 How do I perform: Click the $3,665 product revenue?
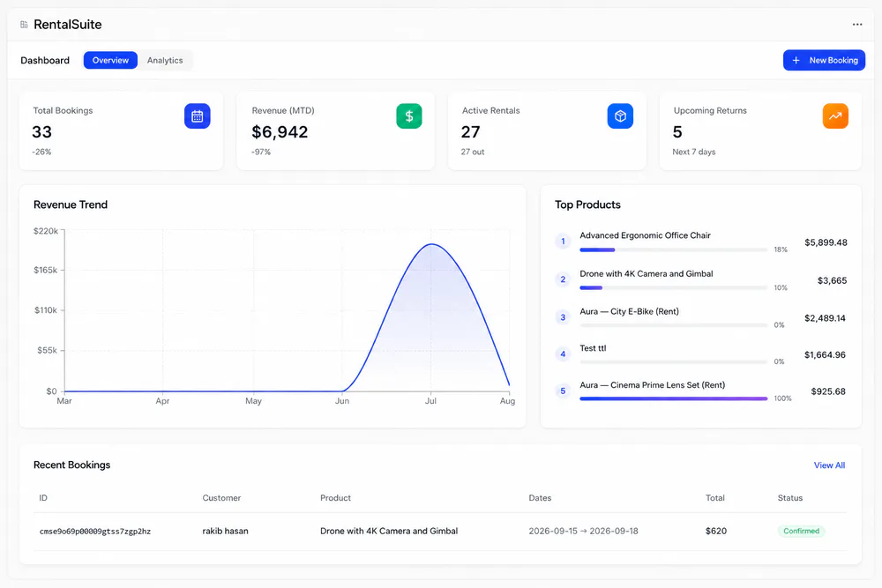[x=832, y=280]
